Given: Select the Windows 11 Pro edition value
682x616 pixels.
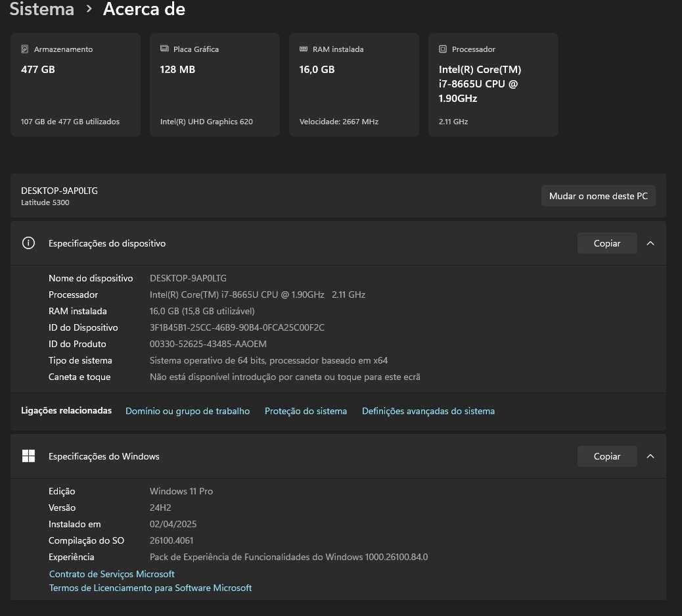Looking at the screenshot, I should [181, 491].
